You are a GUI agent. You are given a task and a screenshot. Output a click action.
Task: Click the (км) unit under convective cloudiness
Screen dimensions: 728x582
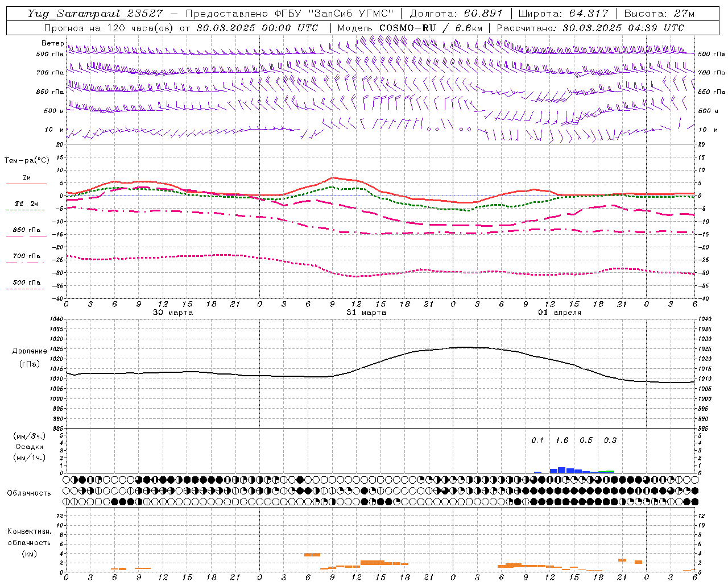29,554
